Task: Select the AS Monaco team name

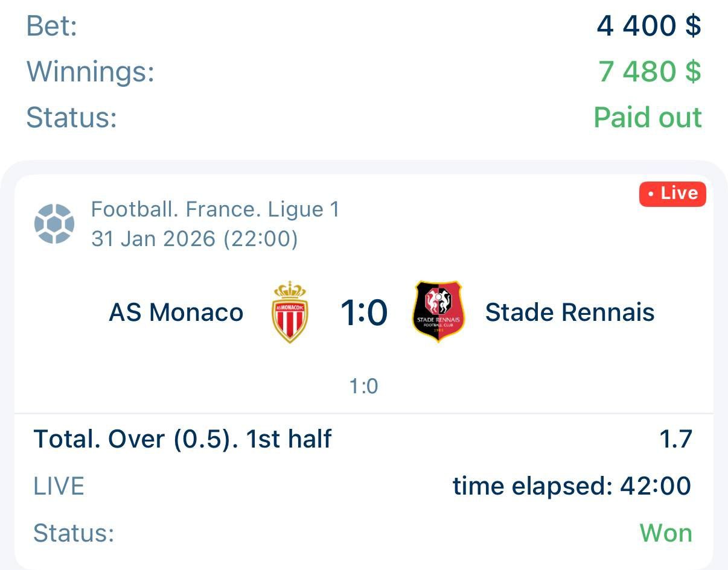Action: 176,312
